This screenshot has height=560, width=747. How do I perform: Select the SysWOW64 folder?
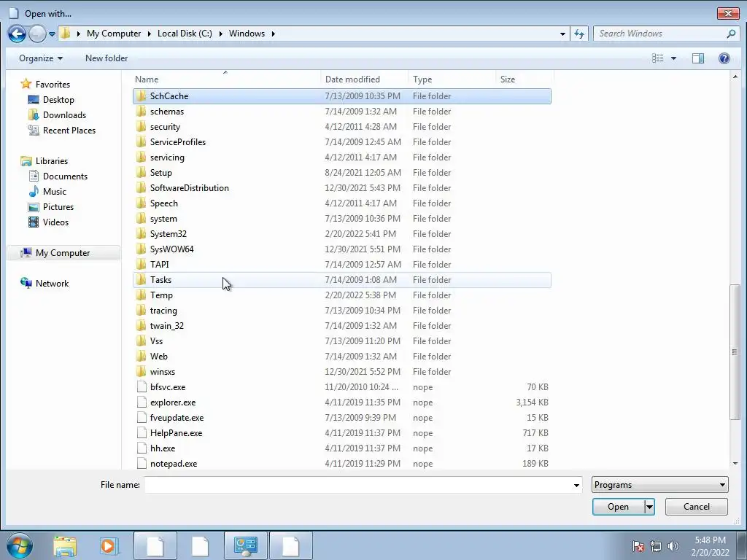pos(341,249)
